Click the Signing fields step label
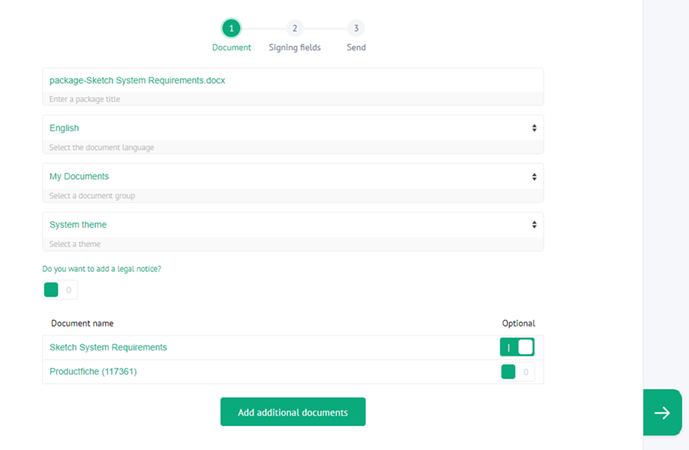The image size is (689, 450). tap(294, 47)
